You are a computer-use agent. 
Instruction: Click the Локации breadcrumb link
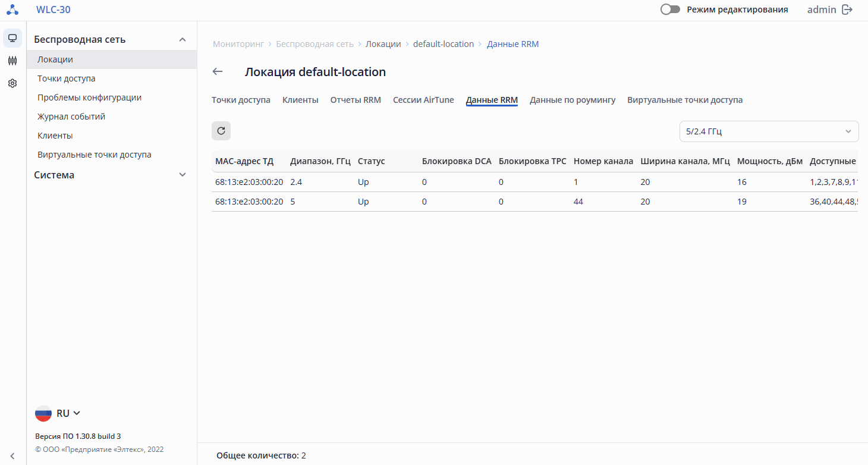pyautogui.click(x=383, y=44)
